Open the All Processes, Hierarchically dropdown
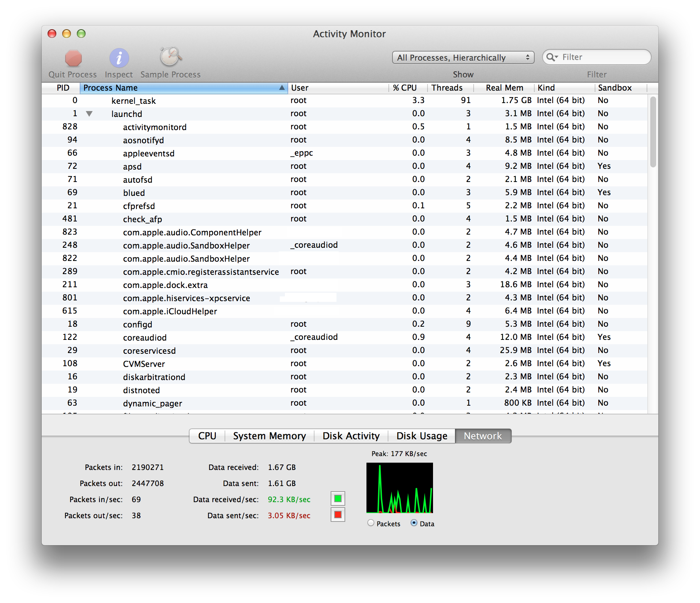Screen dimensions: 700x603 point(463,57)
